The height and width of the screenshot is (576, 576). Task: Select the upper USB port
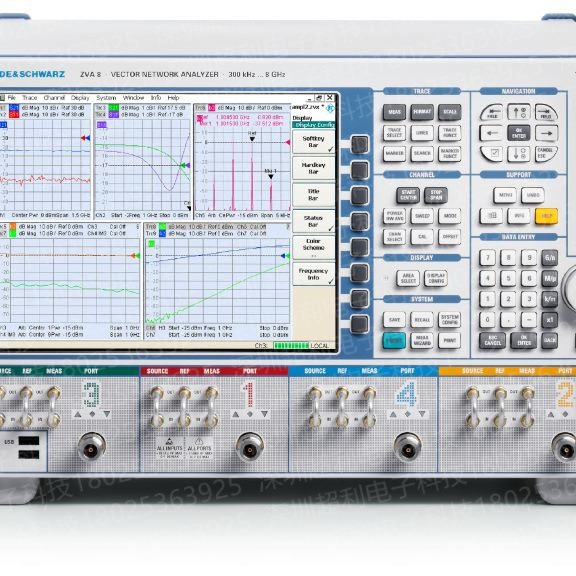(29, 440)
